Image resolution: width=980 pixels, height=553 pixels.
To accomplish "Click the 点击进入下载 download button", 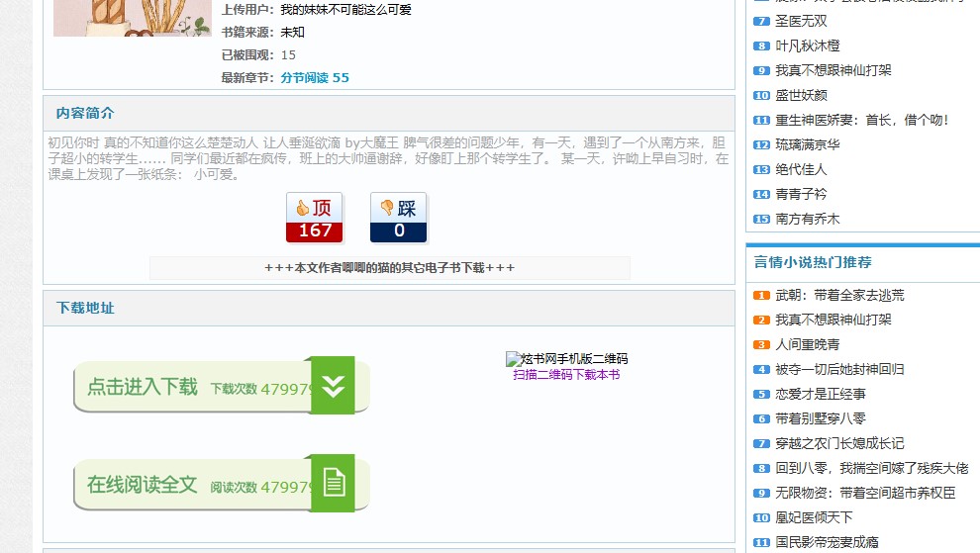I will tap(222, 386).
